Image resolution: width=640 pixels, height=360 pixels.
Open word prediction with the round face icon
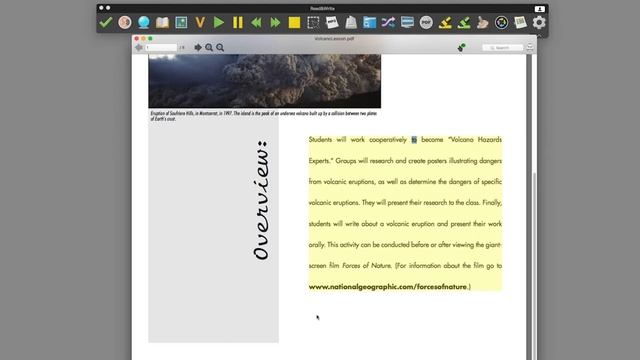pos(125,22)
